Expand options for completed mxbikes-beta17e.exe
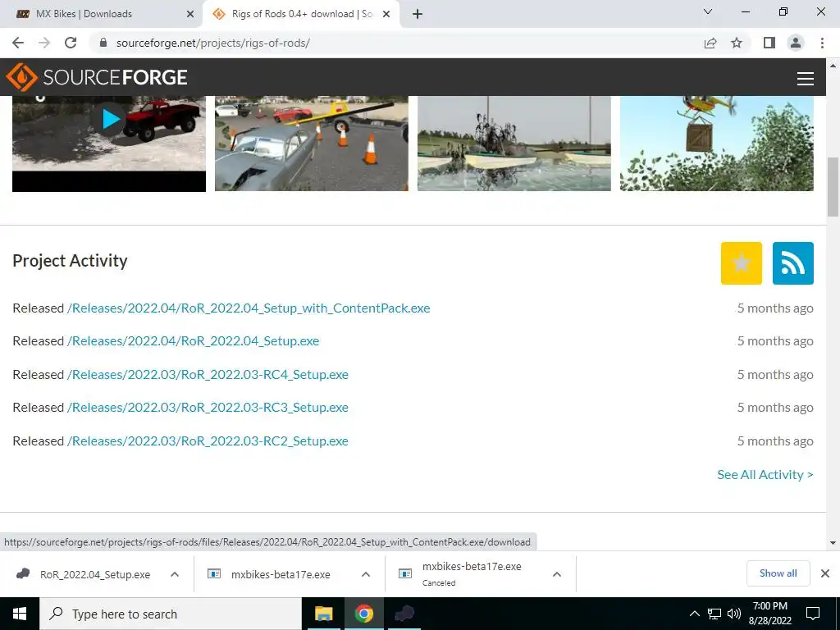Screen dimensions: 840x630 click(366, 574)
